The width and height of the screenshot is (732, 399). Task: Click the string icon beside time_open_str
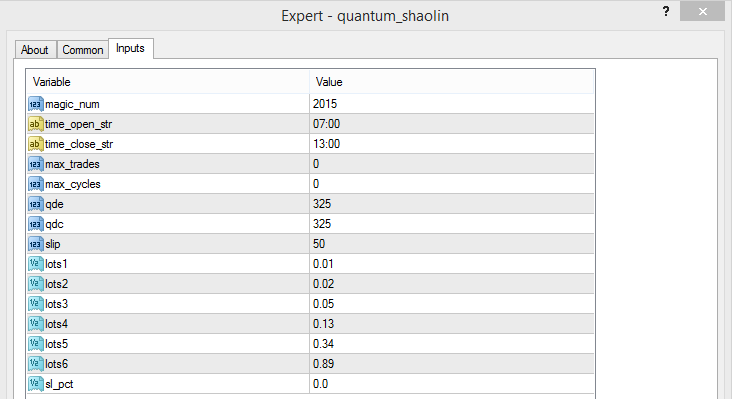[36, 124]
